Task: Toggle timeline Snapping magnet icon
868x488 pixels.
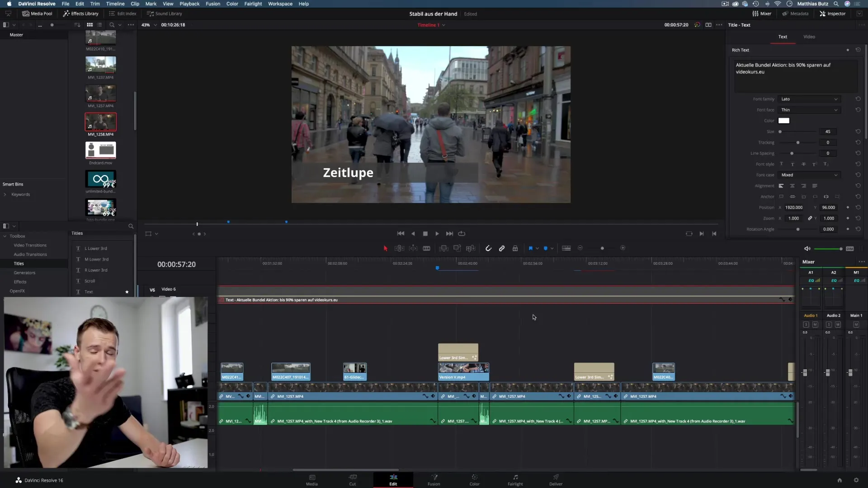Action: pos(488,249)
